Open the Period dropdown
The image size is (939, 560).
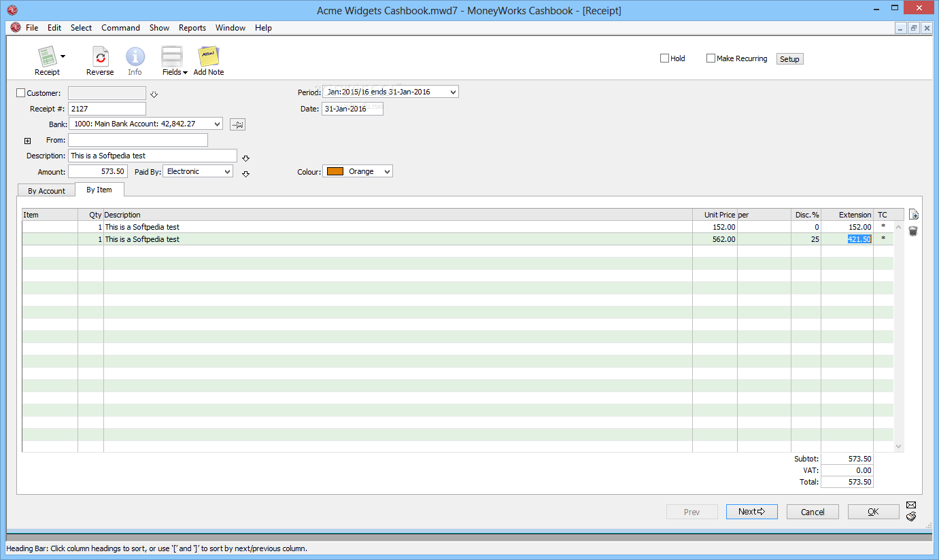[390, 92]
